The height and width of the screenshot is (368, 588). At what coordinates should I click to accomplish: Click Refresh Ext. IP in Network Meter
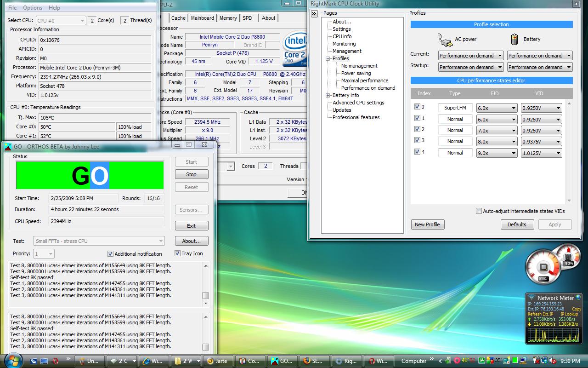coord(540,314)
